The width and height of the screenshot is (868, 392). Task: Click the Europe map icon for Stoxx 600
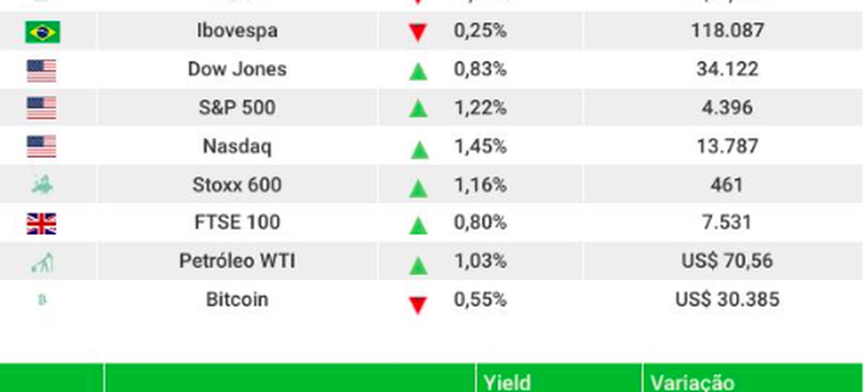[x=41, y=186]
